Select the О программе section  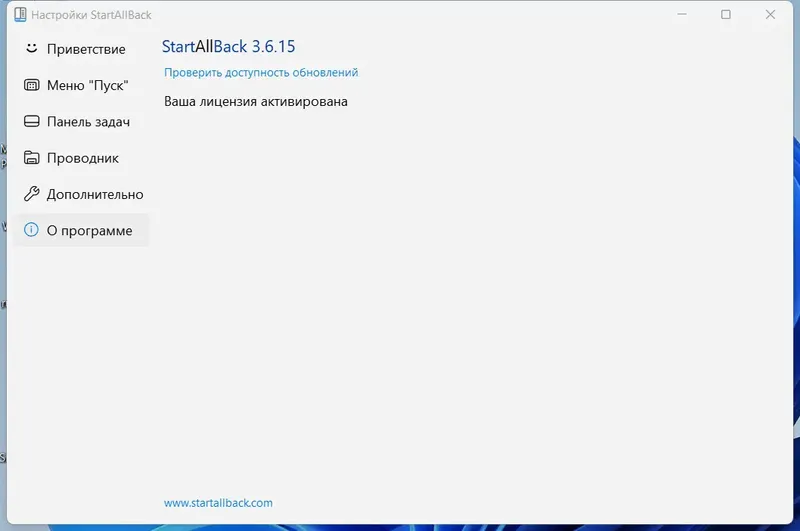coord(81,230)
